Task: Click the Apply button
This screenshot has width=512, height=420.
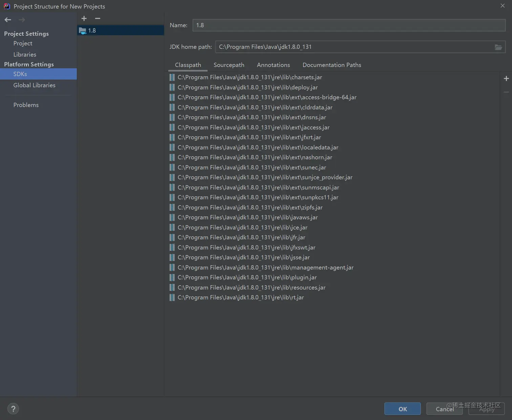Action: (x=487, y=409)
